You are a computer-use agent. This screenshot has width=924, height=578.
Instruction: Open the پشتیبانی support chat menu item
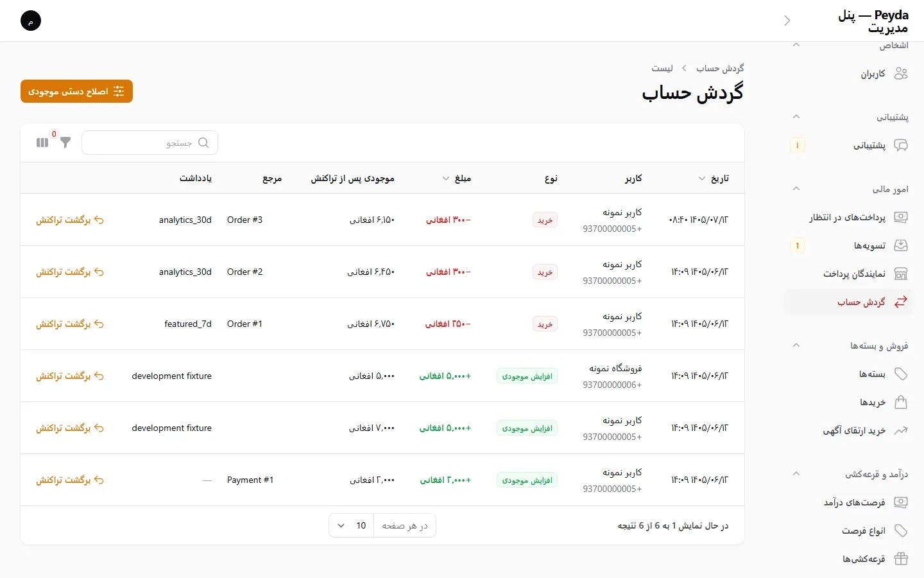(849, 146)
